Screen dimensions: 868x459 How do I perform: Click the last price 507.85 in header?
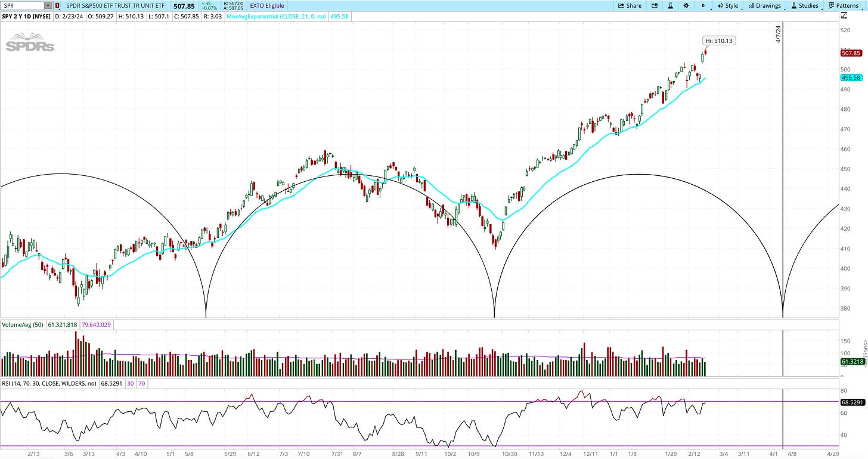pos(184,6)
